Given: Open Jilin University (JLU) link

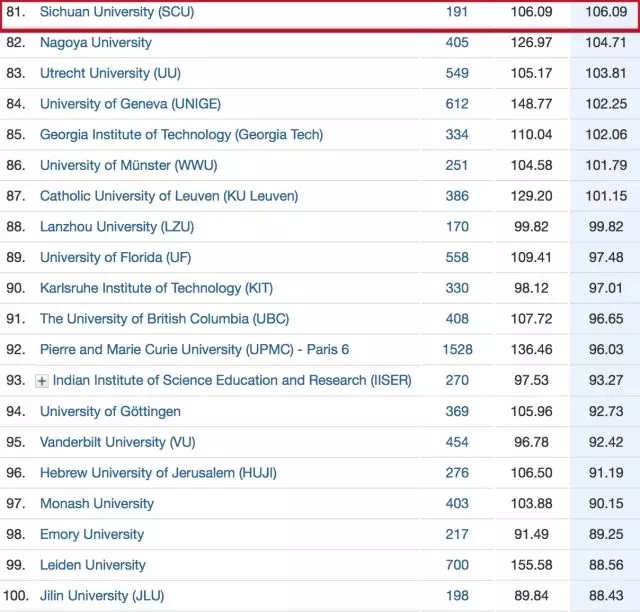Looking at the screenshot, I should (102, 596).
